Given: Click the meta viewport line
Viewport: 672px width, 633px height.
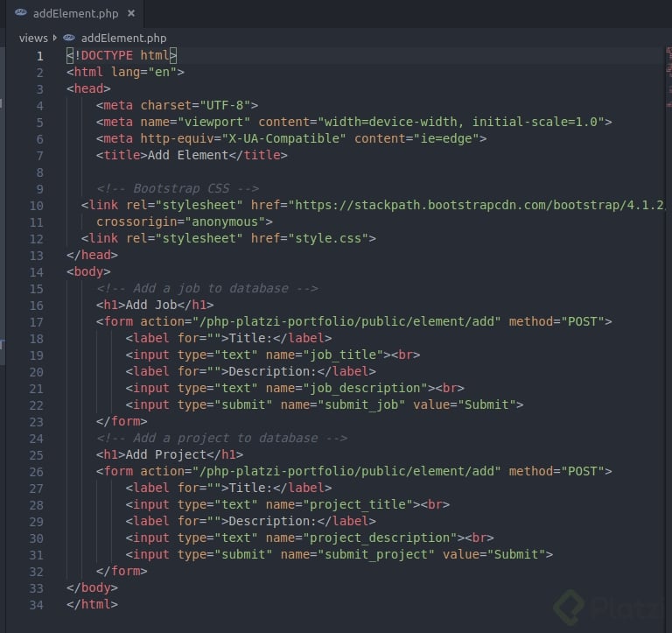Looking at the screenshot, I should coord(354,122).
